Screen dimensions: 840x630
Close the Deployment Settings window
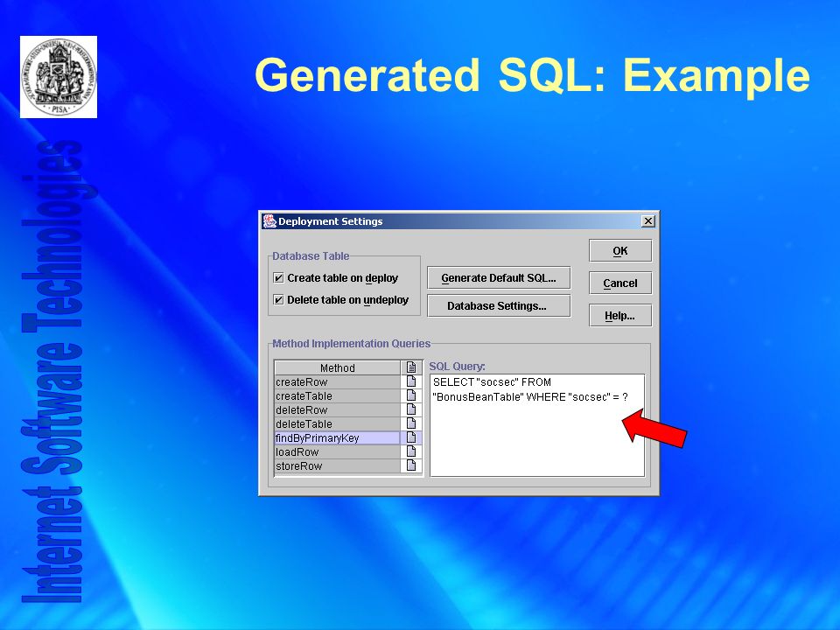(648, 221)
